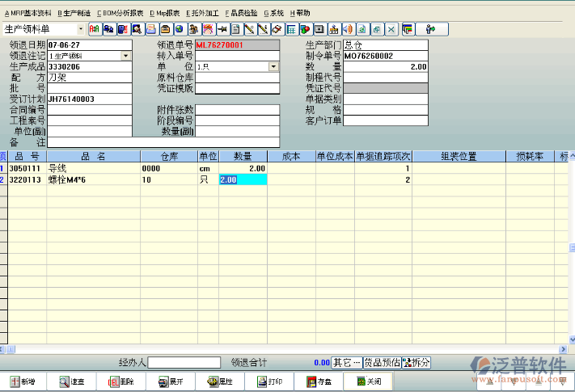Click the 拆分 split button
The image size is (575, 392).
(x=416, y=363)
